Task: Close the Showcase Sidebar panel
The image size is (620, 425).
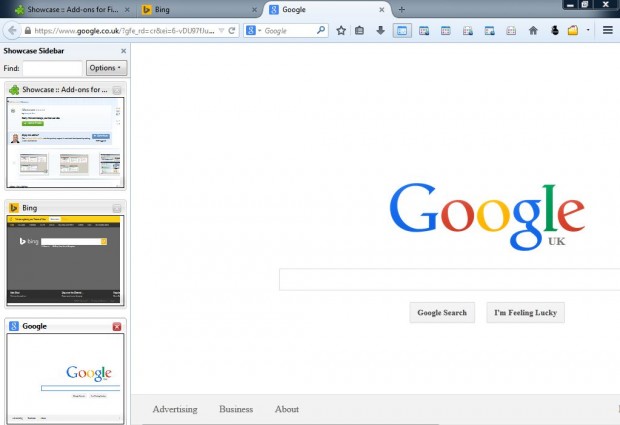Action: 124,49
